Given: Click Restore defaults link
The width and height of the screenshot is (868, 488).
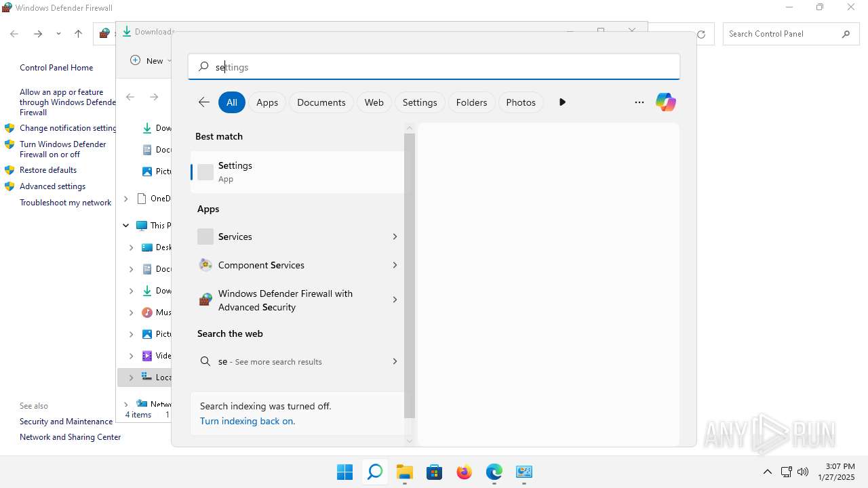Looking at the screenshot, I should (x=48, y=170).
